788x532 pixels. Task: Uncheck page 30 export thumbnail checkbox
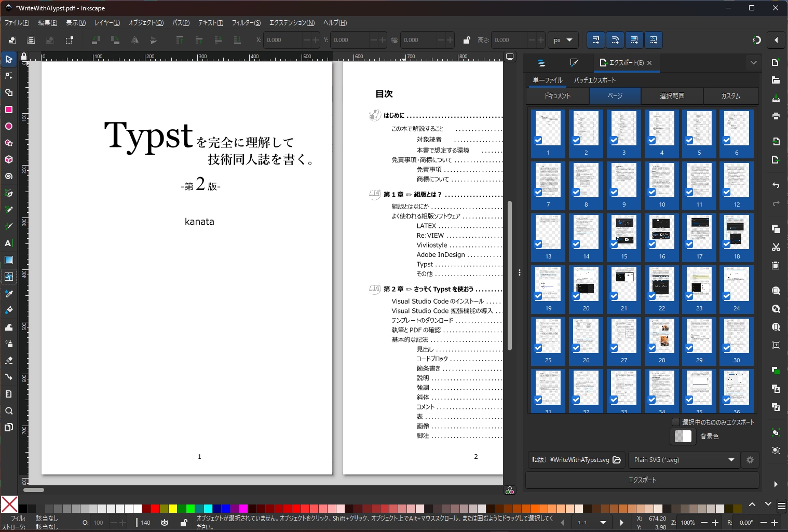(727, 348)
